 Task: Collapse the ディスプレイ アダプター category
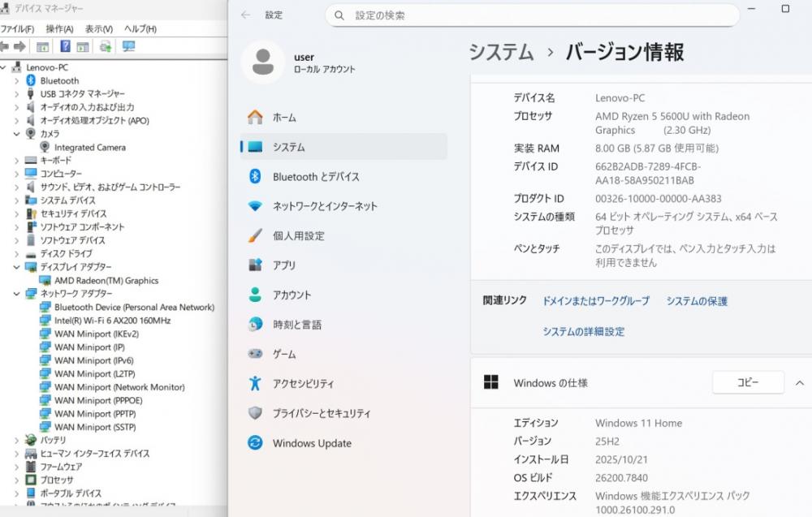point(16,267)
